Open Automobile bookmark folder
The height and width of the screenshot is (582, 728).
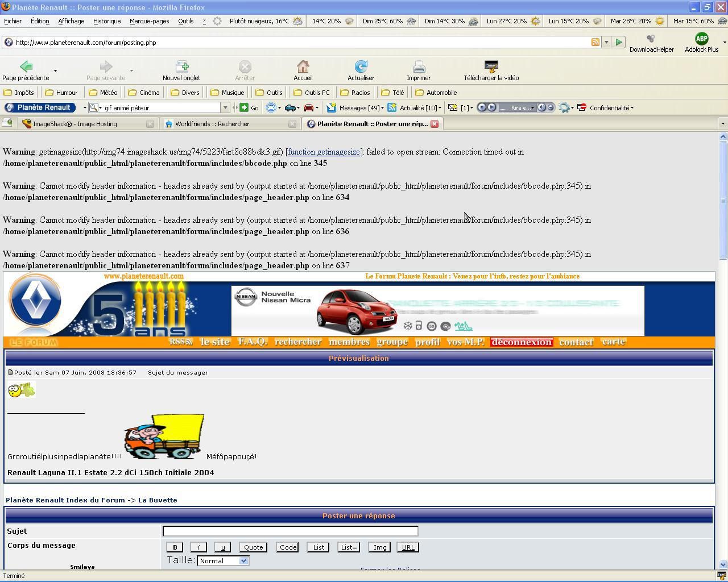tap(436, 93)
